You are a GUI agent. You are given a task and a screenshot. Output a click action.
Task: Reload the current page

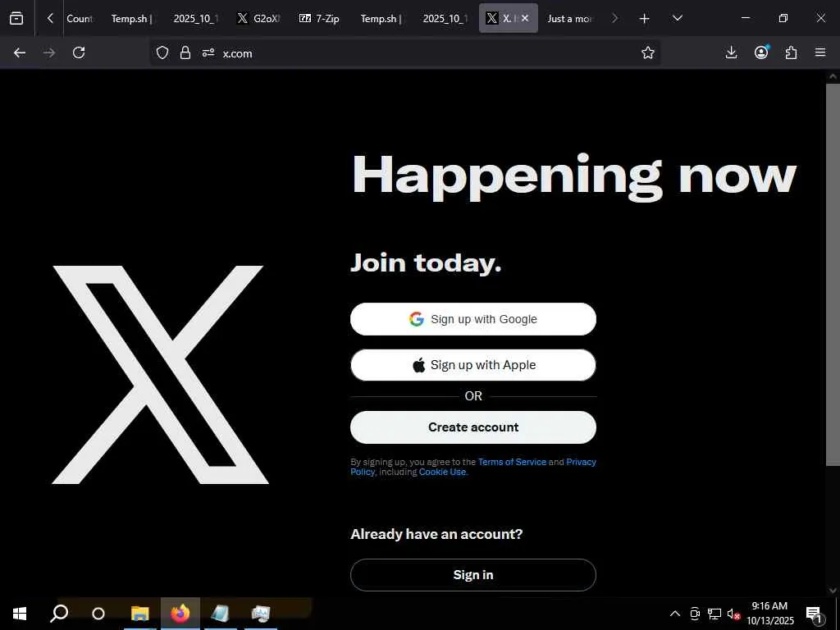click(x=79, y=52)
